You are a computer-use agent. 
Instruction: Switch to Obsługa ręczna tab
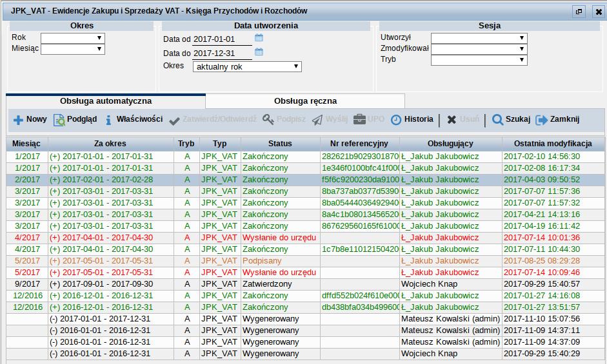click(x=306, y=101)
